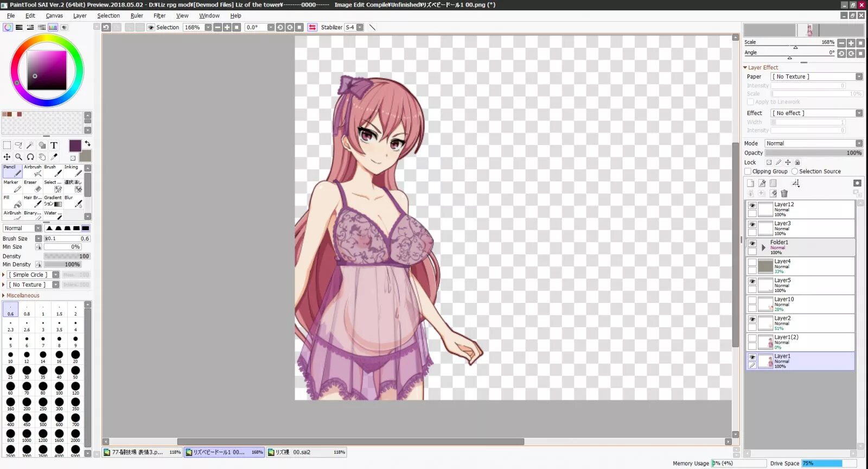The width and height of the screenshot is (868, 469).
Task: Expand Folder1 layer group
Action: pos(764,248)
